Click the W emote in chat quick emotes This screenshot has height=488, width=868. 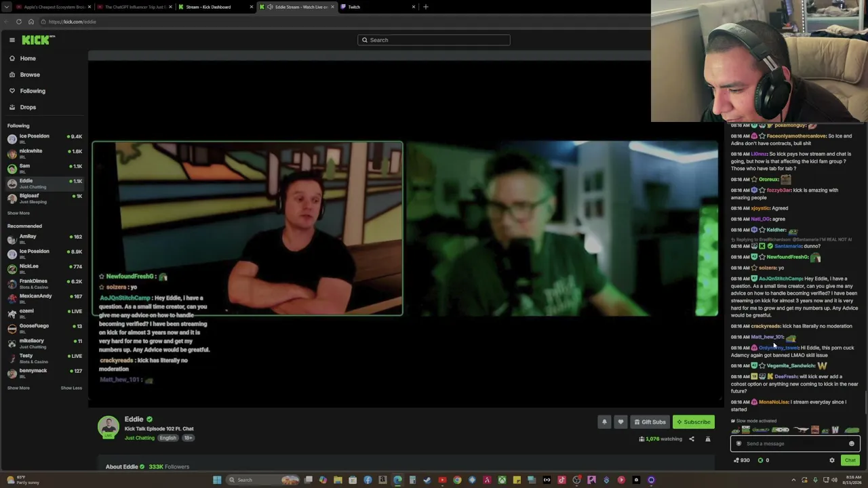click(835, 430)
